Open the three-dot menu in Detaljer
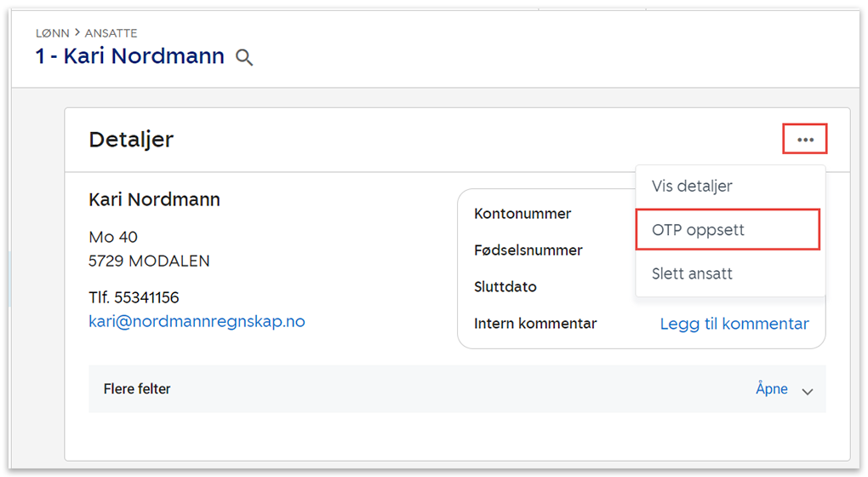This screenshot has width=868, height=477. point(805,140)
